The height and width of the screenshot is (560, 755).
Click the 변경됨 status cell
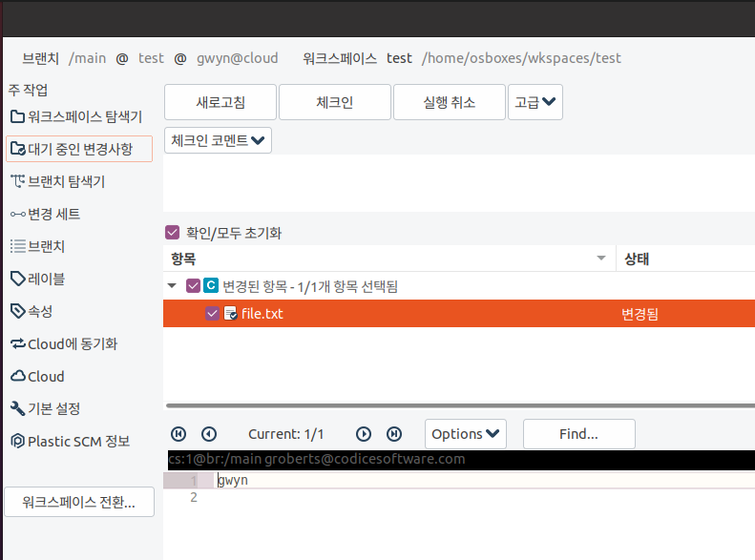[x=640, y=314]
